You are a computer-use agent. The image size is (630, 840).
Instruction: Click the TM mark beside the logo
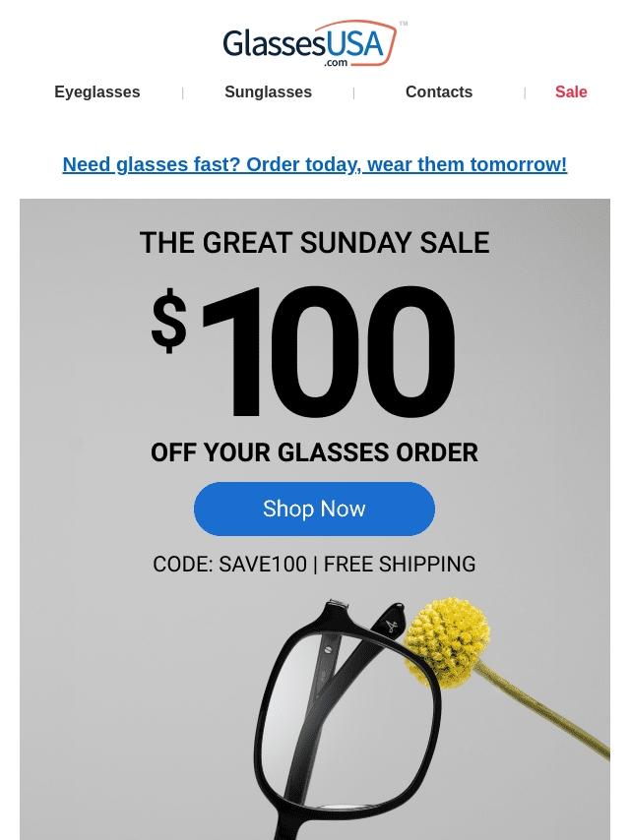click(x=404, y=24)
